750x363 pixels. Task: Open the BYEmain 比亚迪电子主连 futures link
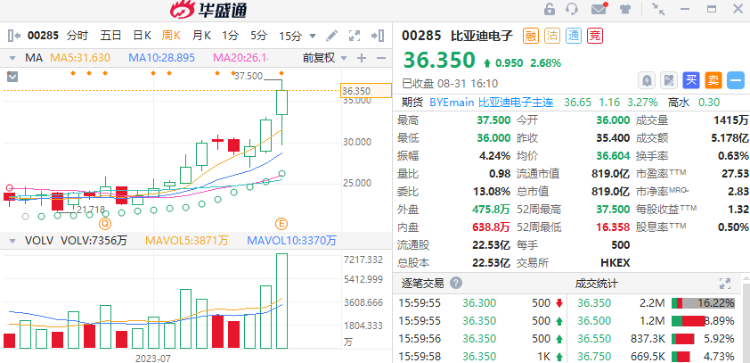491,102
